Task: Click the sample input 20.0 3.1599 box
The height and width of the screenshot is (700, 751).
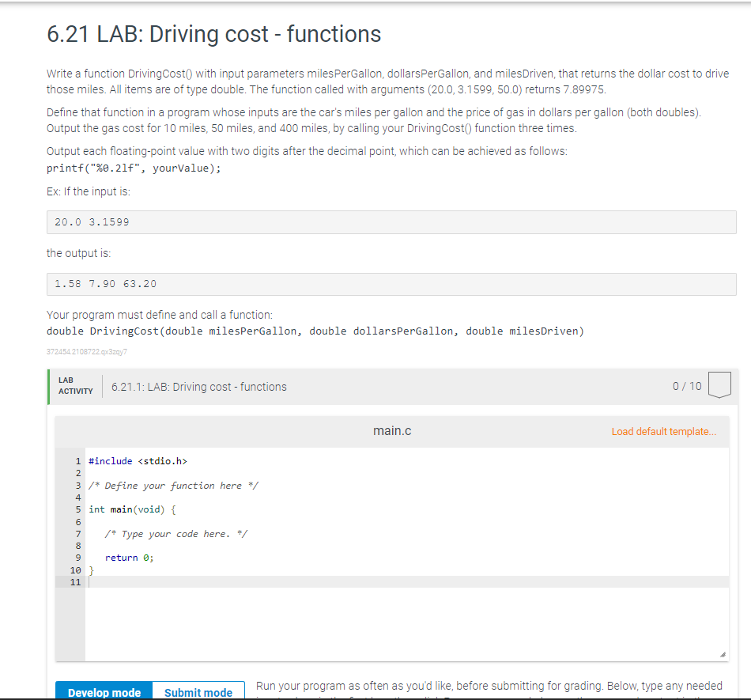Action: (391, 222)
